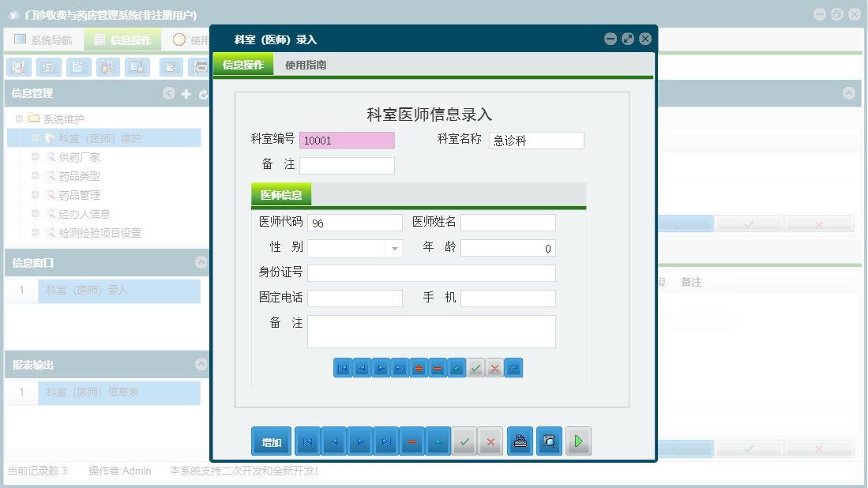Click the print icon in the dialog toolbar

[520, 441]
